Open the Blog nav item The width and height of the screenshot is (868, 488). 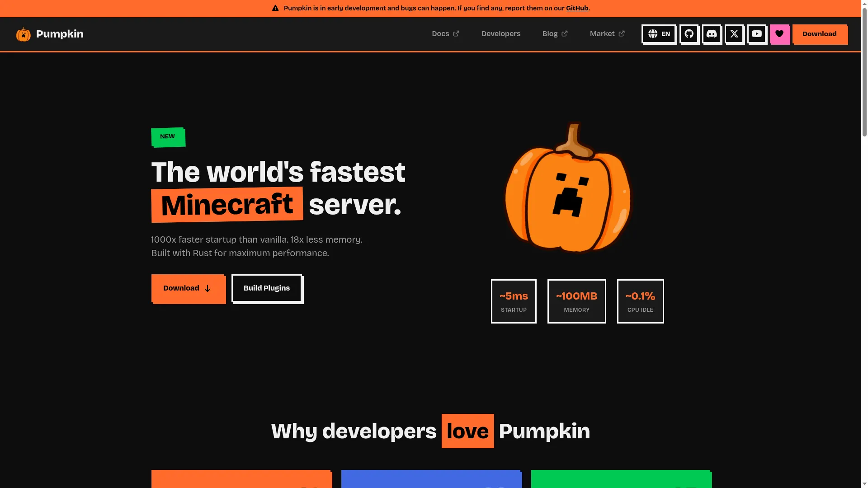(555, 34)
